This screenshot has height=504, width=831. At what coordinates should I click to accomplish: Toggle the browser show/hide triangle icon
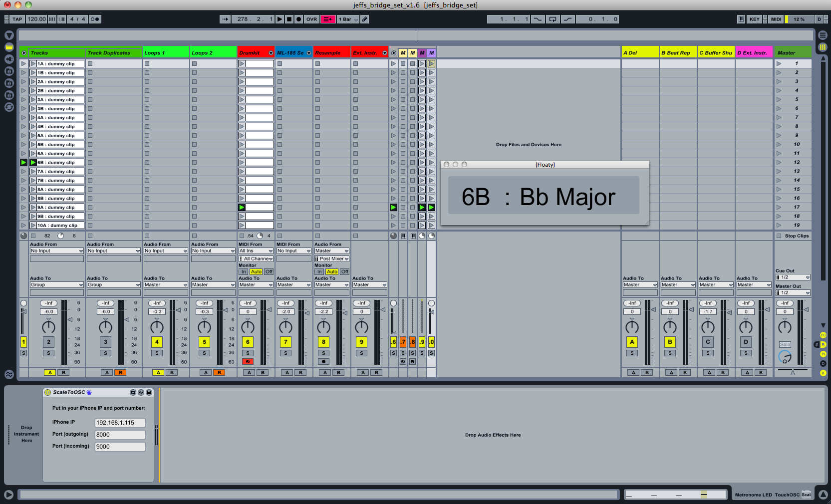point(9,35)
